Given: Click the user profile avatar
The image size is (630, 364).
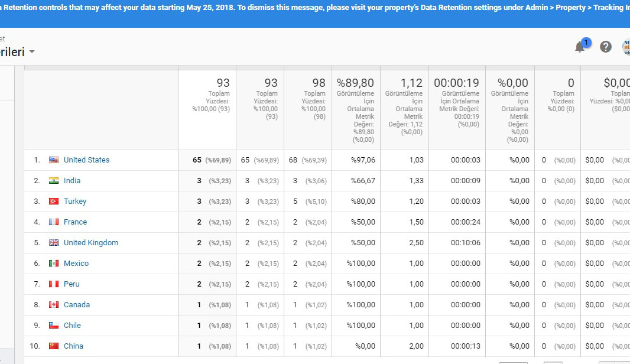Looking at the screenshot, I should [626, 47].
